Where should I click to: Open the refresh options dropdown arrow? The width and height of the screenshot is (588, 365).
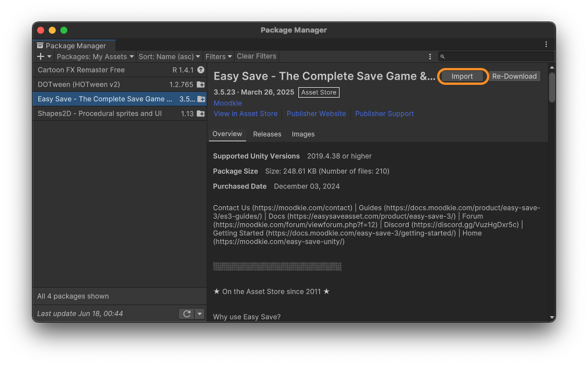pyautogui.click(x=200, y=313)
